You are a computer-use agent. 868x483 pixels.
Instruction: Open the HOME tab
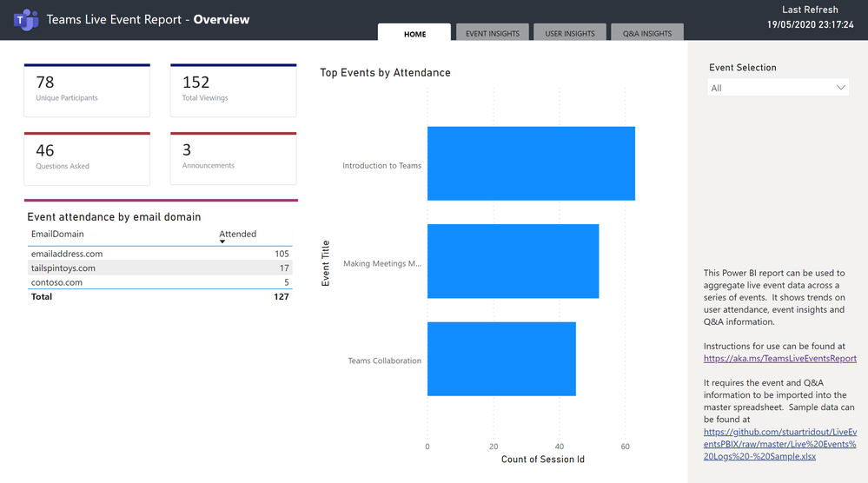click(x=414, y=32)
